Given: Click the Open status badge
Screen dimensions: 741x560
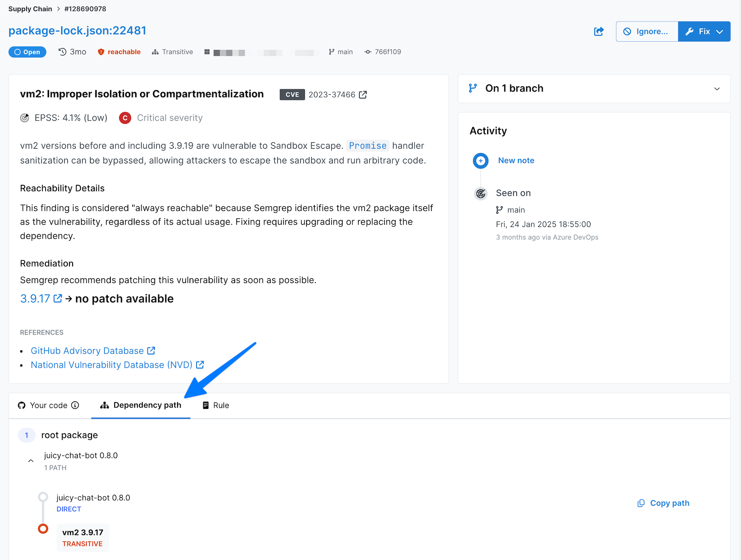Looking at the screenshot, I should 27,52.
